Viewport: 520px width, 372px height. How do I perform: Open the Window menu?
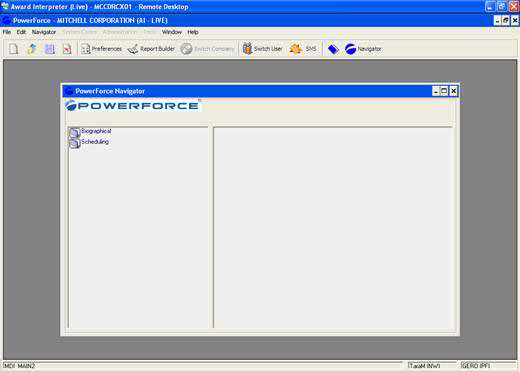point(172,32)
